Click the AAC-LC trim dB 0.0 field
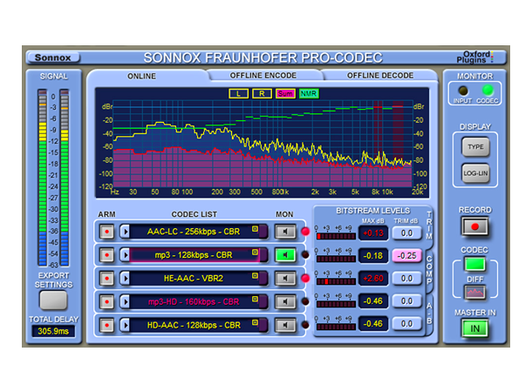The width and height of the screenshot is (532, 392). tap(406, 233)
